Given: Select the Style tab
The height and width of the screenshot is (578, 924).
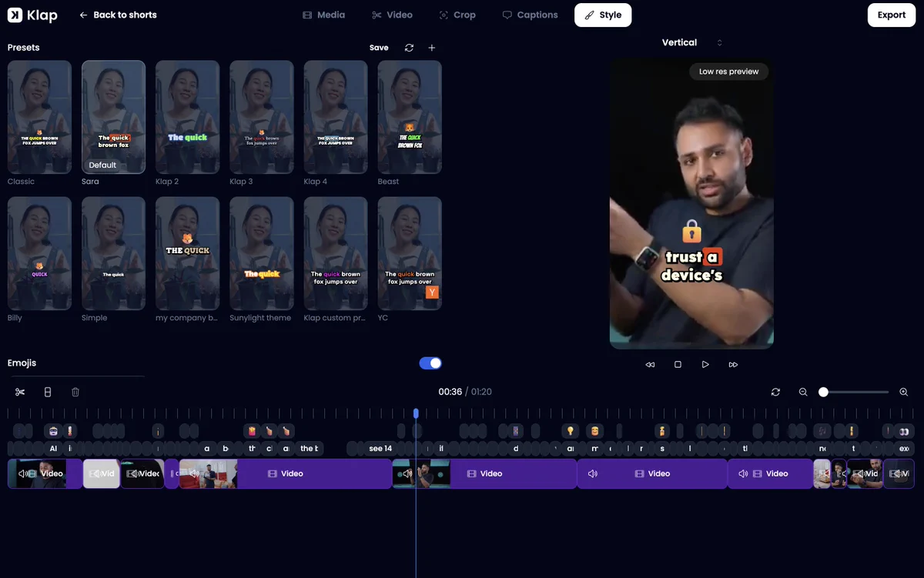Looking at the screenshot, I should coord(603,15).
